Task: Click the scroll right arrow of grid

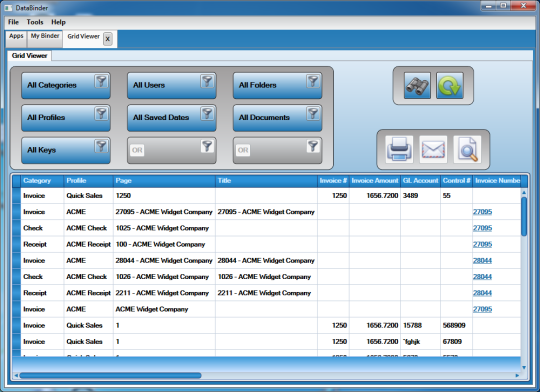Action: click(x=517, y=375)
